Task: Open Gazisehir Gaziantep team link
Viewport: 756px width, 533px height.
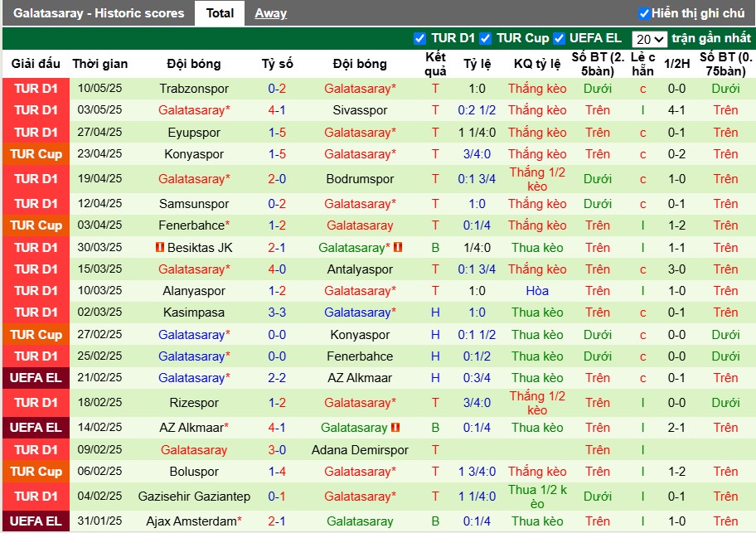Action: tap(194, 497)
